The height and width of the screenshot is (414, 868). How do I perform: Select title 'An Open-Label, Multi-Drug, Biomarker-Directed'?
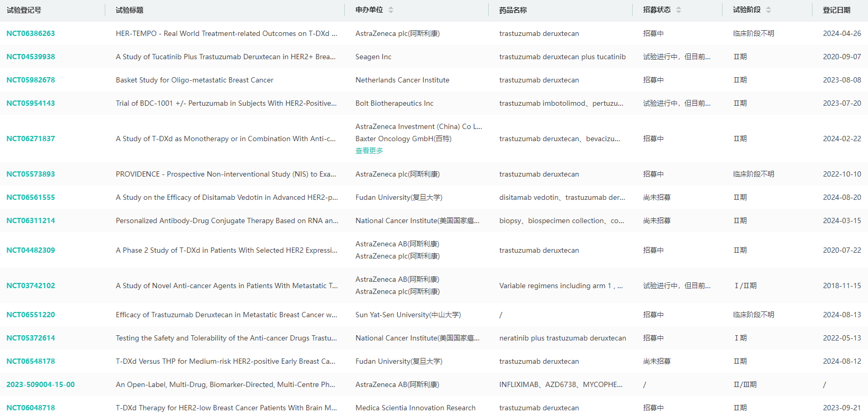coord(225,384)
